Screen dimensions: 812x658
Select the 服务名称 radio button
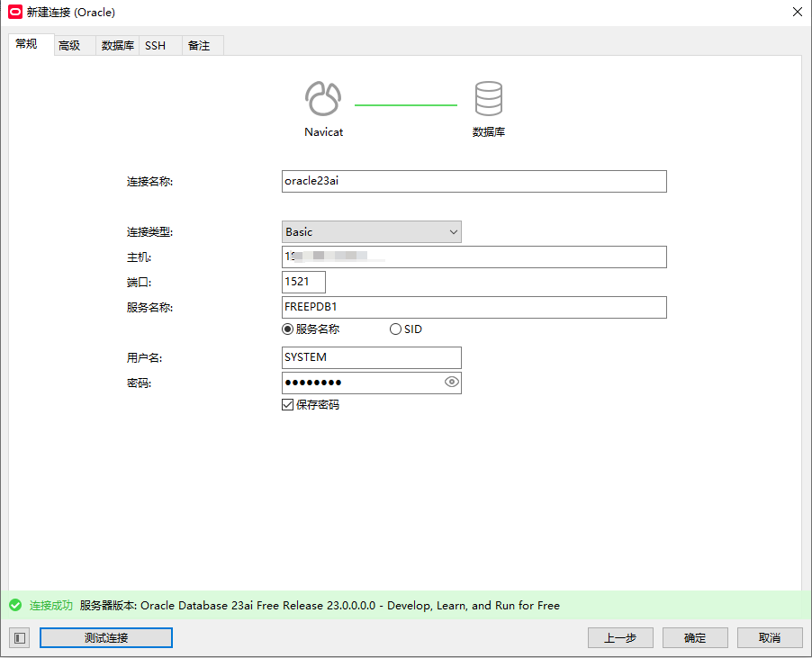[x=287, y=329]
